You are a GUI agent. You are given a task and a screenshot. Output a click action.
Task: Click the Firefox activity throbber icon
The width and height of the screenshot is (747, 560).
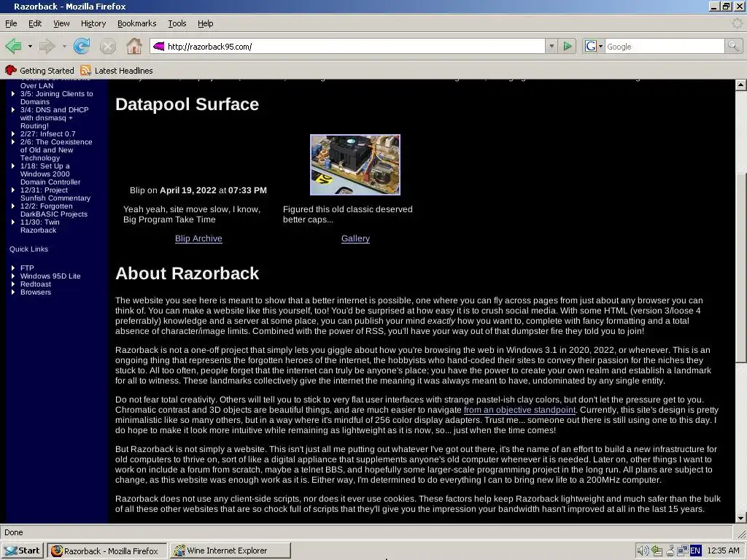tap(737, 23)
